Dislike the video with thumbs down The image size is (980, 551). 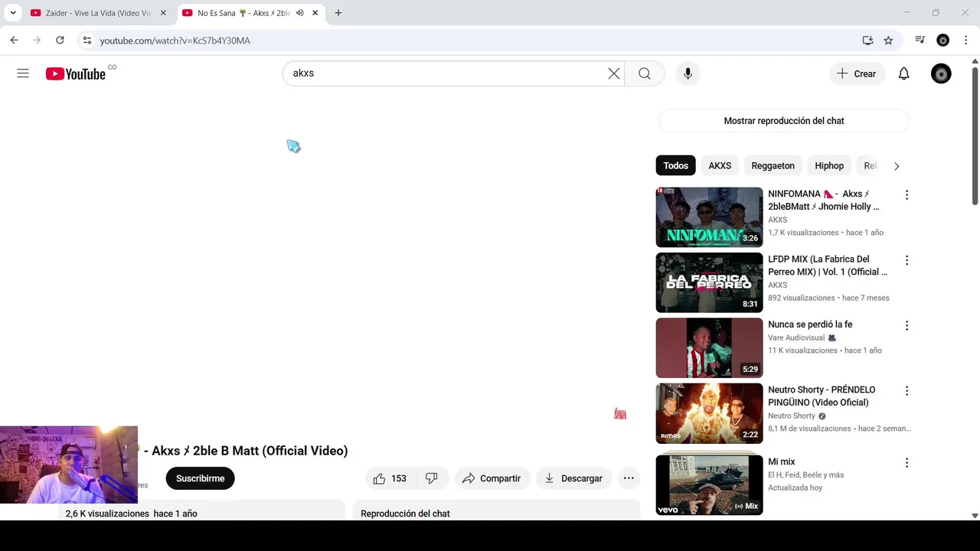coord(432,478)
